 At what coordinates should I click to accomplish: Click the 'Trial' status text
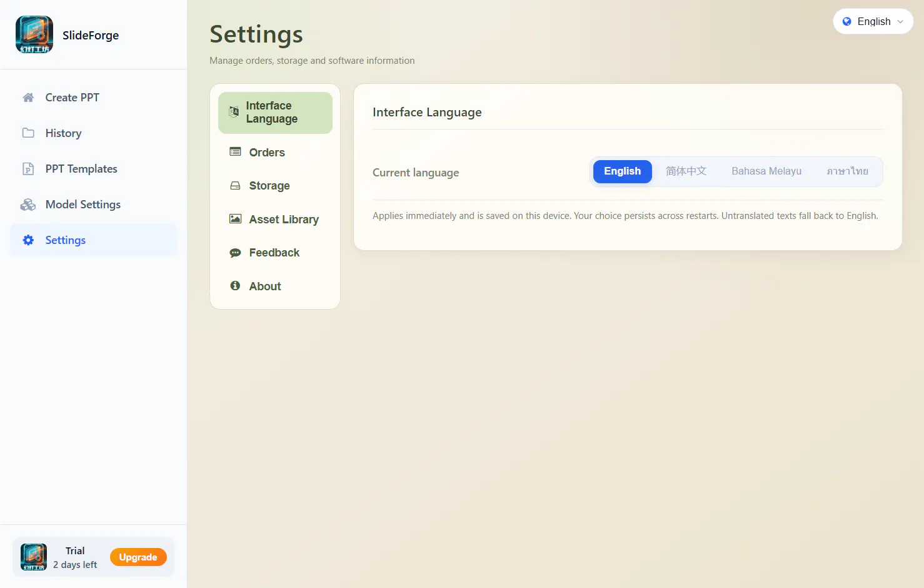[75, 550]
